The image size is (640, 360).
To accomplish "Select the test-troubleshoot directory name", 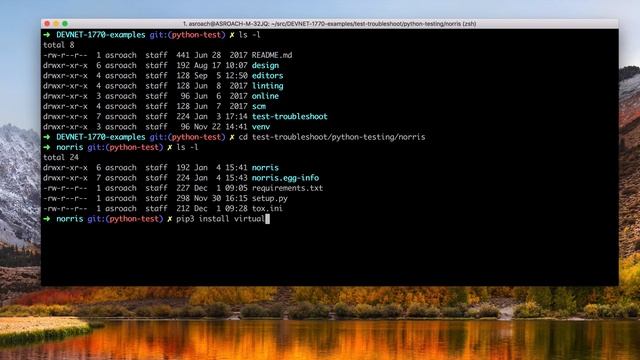I will click(x=289, y=116).
